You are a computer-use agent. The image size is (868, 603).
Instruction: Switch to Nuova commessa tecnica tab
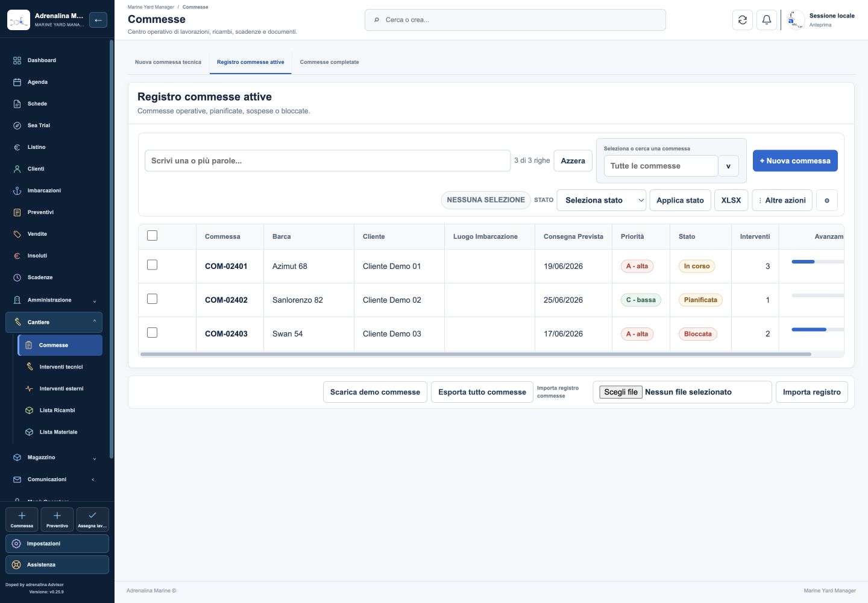point(168,62)
